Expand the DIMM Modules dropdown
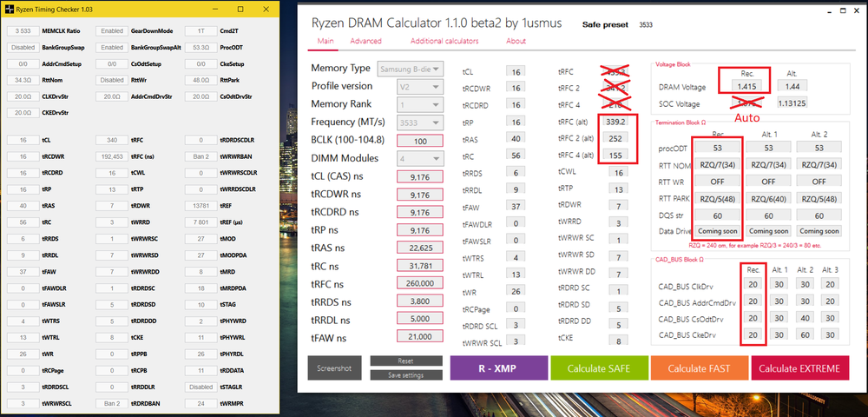This screenshot has height=417, width=868. tap(420, 158)
